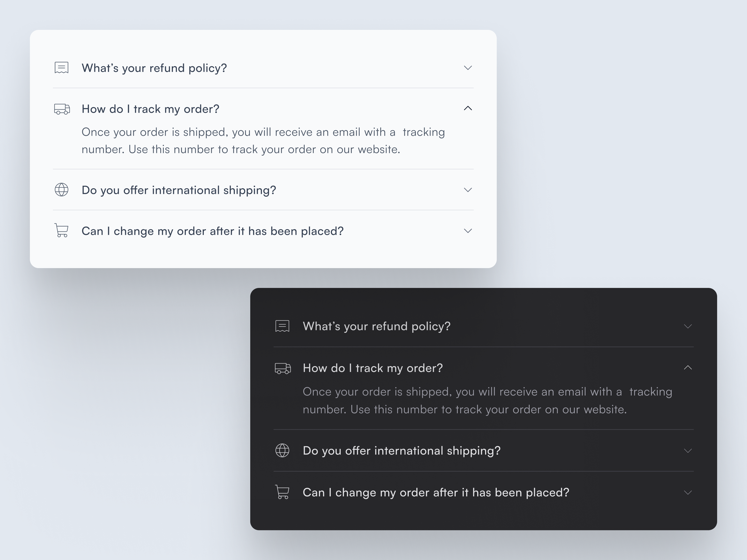Click the divider under the refund question
The image size is (747, 560).
tap(263, 88)
